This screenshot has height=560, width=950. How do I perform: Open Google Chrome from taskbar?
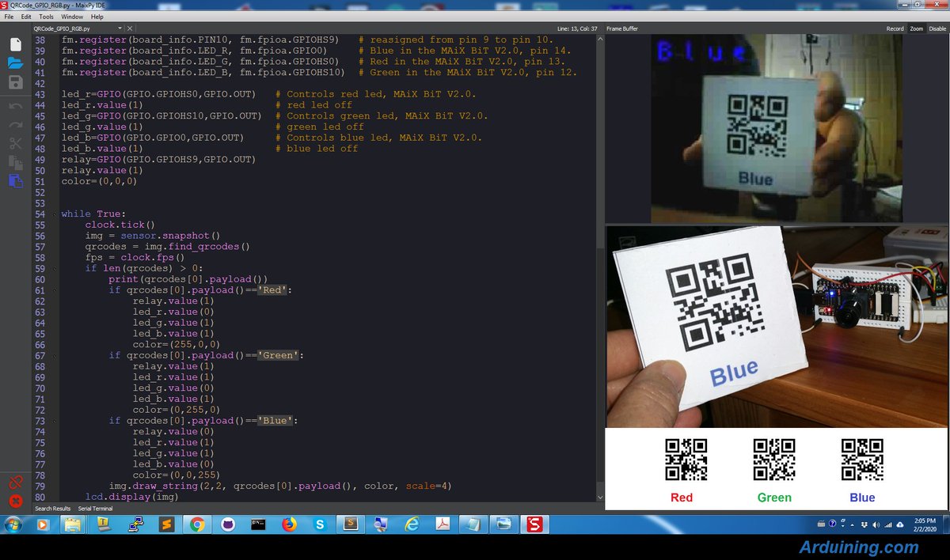pyautogui.click(x=196, y=524)
